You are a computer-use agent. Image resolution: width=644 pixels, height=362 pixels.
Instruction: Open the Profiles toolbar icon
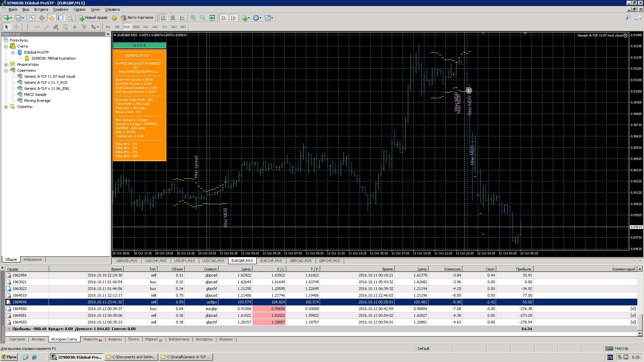pos(19,18)
